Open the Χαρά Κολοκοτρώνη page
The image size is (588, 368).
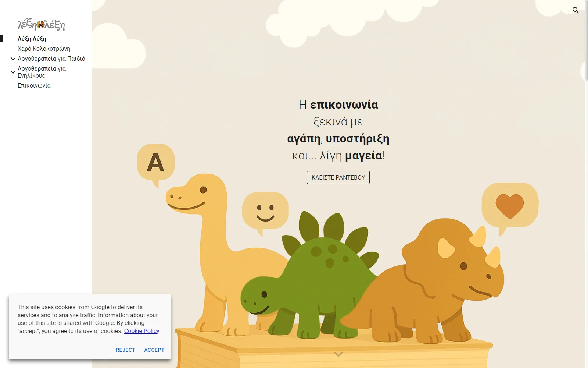(44, 49)
